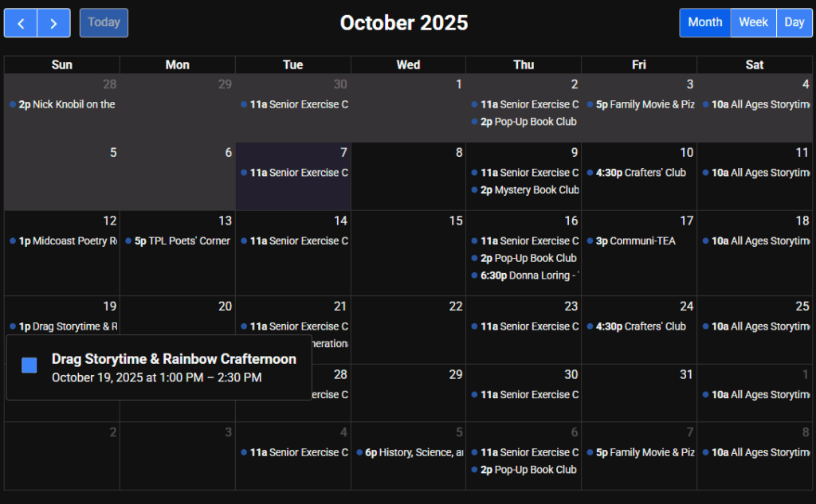Viewport: 816px width, 504px height.
Task: Go to the next month
Action: coord(53,23)
